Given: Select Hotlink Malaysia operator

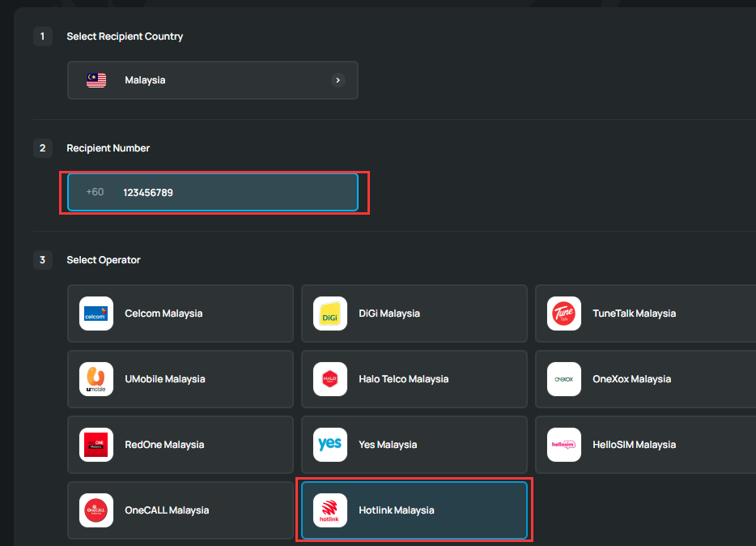Looking at the screenshot, I should pos(414,510).
